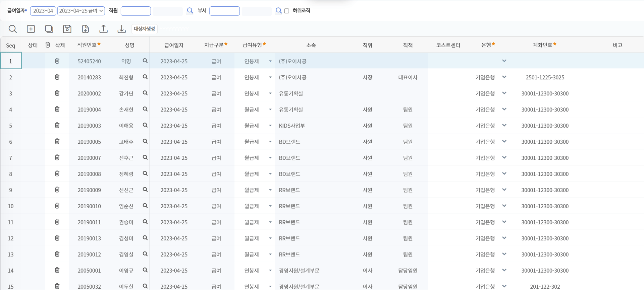Click the 비고 column header
Screen dimensions: 644x290
(618, 45)
